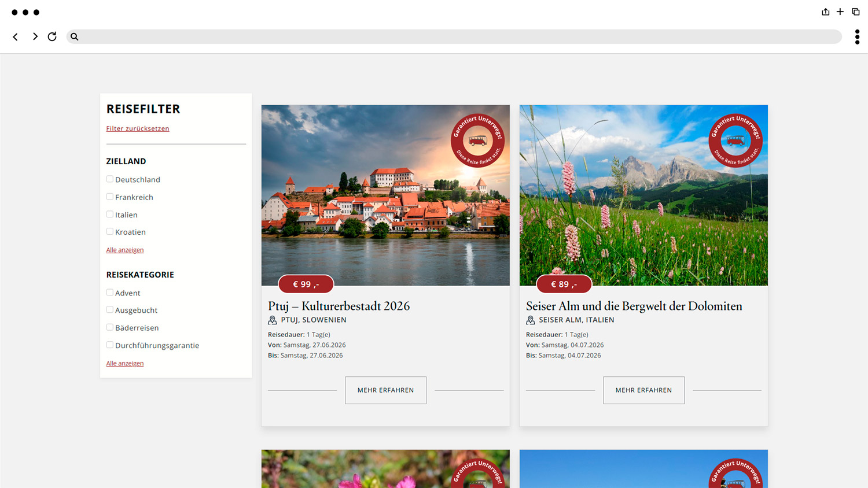
Task: Open the browser share icon
Action: 826,12
